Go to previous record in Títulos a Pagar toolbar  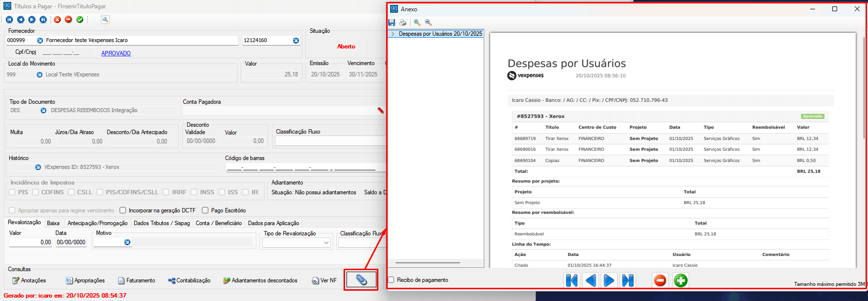(x=21, y=20)
